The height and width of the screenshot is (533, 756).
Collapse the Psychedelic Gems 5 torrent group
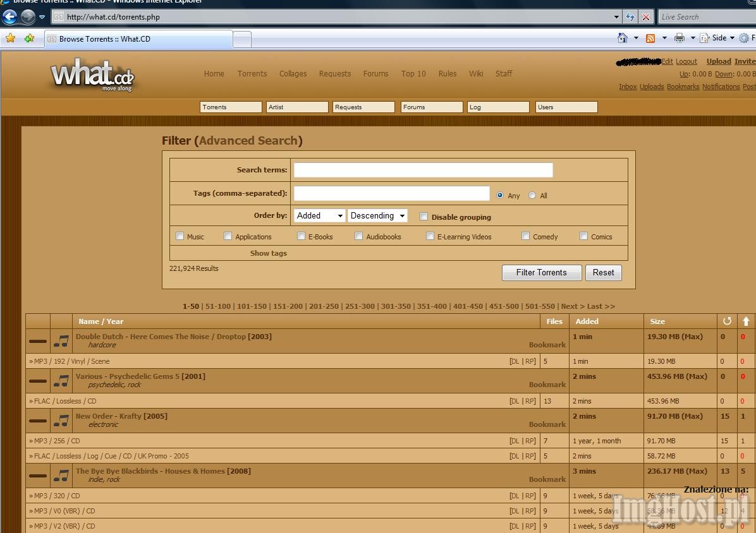click(37, 381)
